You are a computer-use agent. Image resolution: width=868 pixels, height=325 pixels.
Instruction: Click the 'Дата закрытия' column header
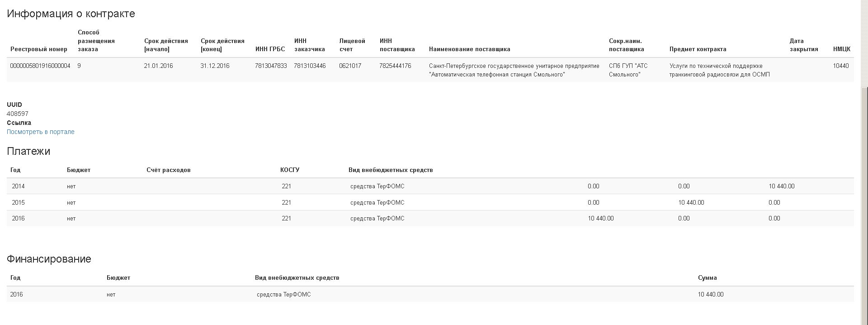coord(803,45)
